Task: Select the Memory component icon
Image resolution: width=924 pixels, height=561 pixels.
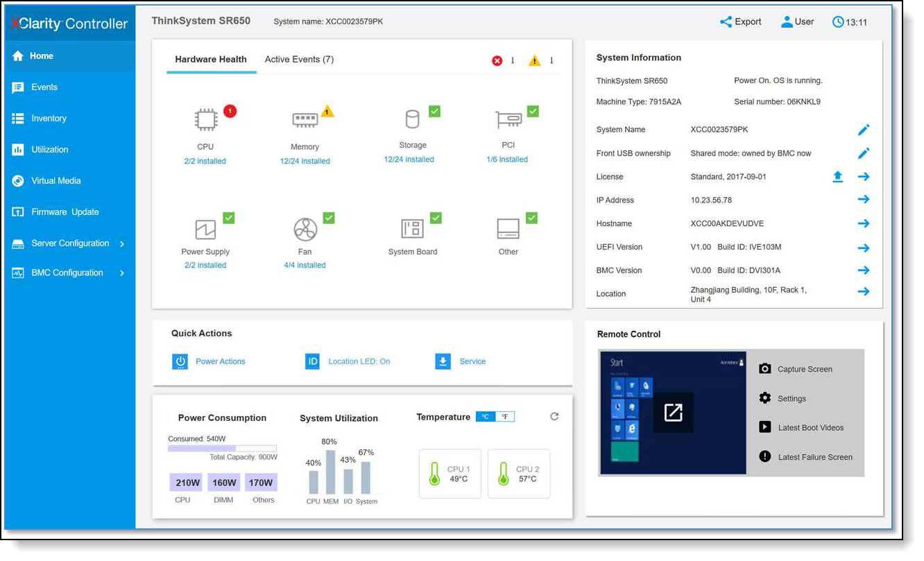Action: [x=305, y=117]
